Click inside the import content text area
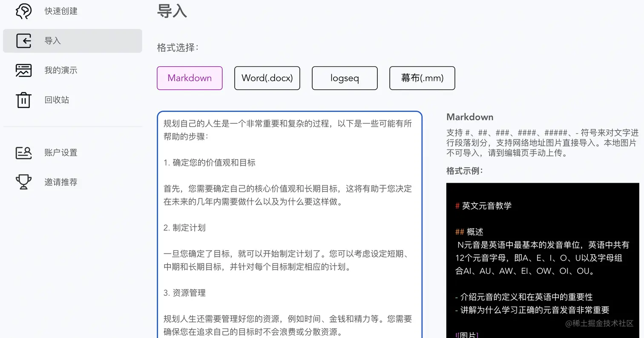The height and width of the screenshot is (338, 644). point(290,225)
